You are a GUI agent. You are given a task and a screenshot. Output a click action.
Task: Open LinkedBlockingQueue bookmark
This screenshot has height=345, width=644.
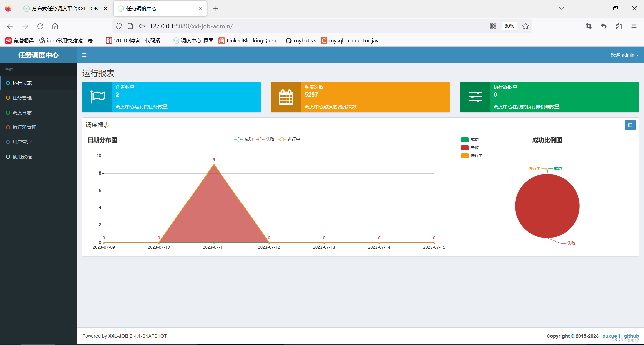tap(250, 40)
